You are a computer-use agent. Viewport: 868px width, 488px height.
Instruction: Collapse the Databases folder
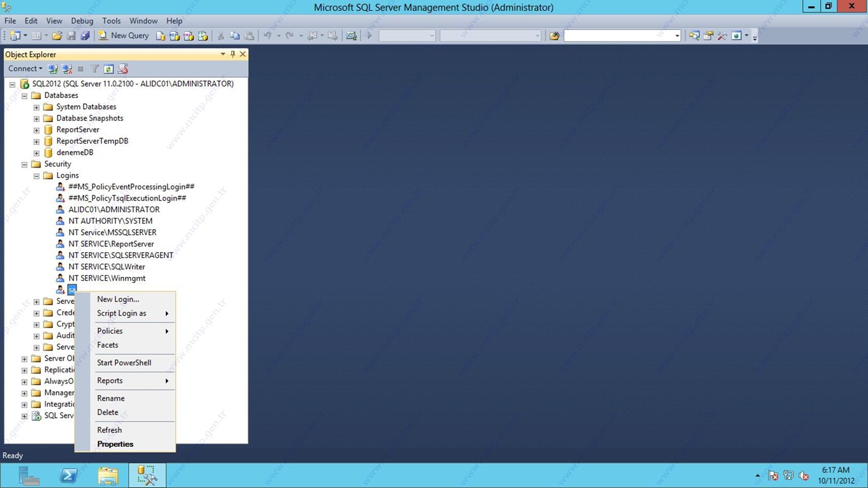pyautogui.click(x=24, y=96)
